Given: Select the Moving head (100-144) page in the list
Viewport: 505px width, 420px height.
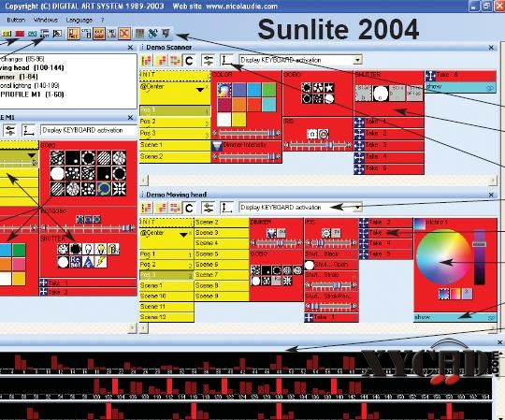Looking at the screenshot, I should pos(32,68).
